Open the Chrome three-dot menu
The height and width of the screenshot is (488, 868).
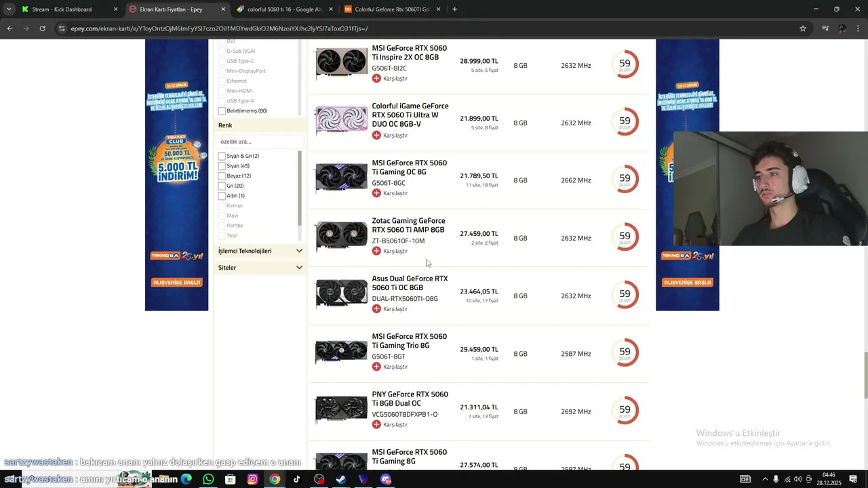859,28
